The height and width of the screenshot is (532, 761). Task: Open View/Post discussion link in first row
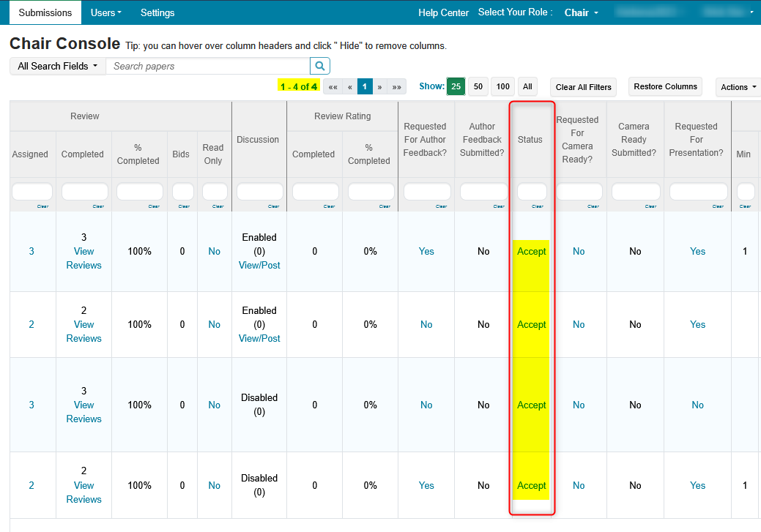259,265
